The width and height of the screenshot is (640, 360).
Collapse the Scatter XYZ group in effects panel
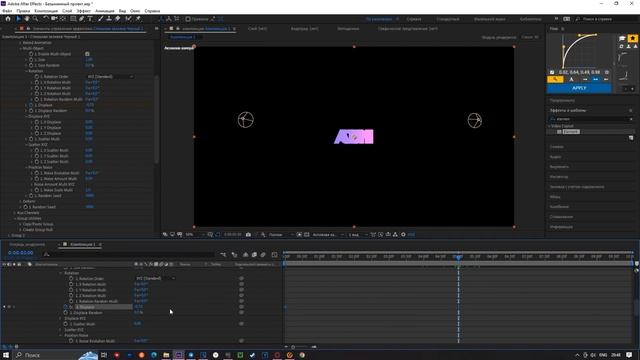pos(26,144)
